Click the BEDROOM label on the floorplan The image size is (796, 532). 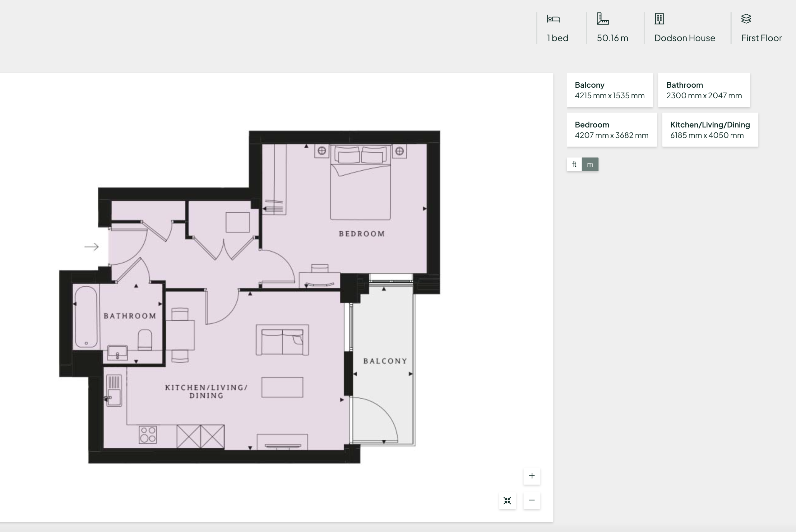(362, 234)
